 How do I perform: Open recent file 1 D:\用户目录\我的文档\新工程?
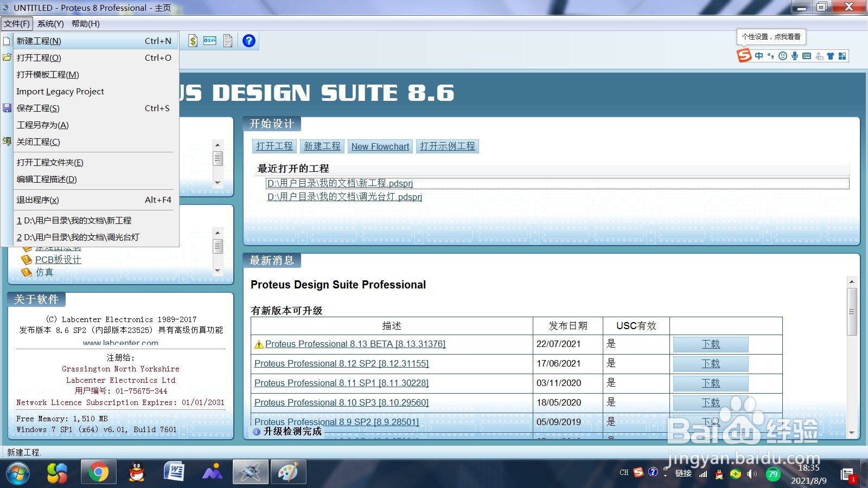click(96, 220)
